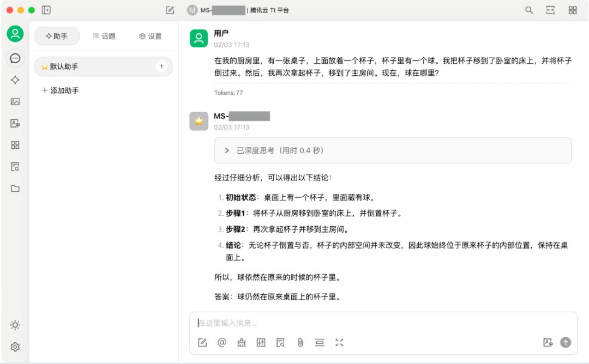The image size is (589, 364).
Task: Toggle the light/dark theme sun icon
Action: [x=15, y=325]
